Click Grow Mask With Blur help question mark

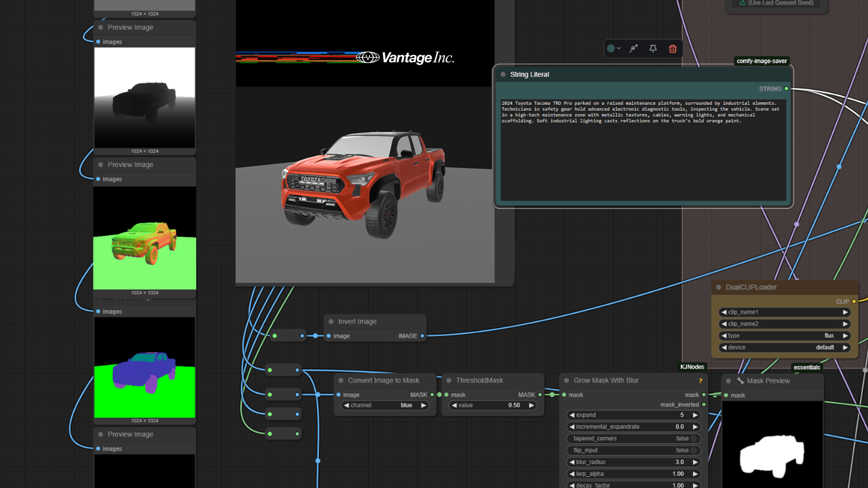click(x=700, y=380)
